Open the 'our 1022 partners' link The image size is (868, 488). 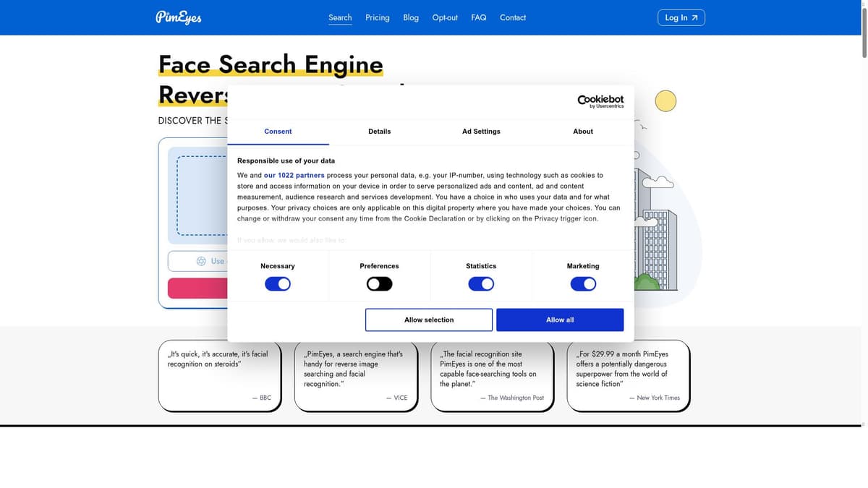[294, 175]
